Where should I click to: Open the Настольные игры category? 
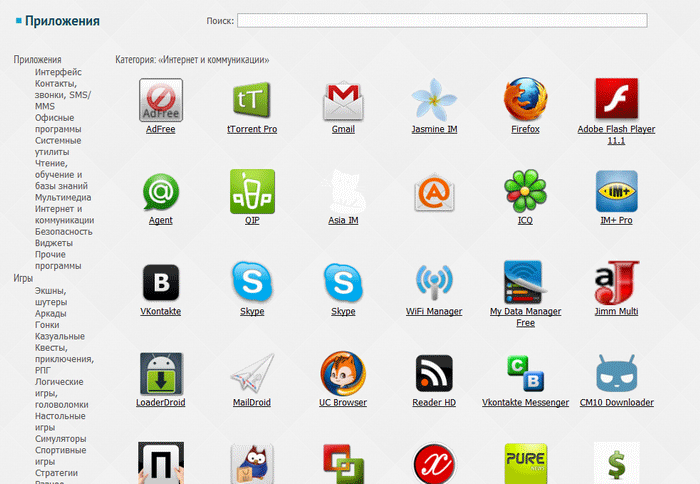(60, 421)
